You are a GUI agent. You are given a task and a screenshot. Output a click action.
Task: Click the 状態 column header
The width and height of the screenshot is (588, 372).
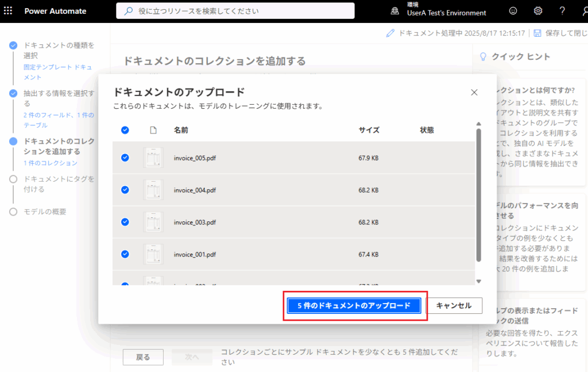(427, 131)
